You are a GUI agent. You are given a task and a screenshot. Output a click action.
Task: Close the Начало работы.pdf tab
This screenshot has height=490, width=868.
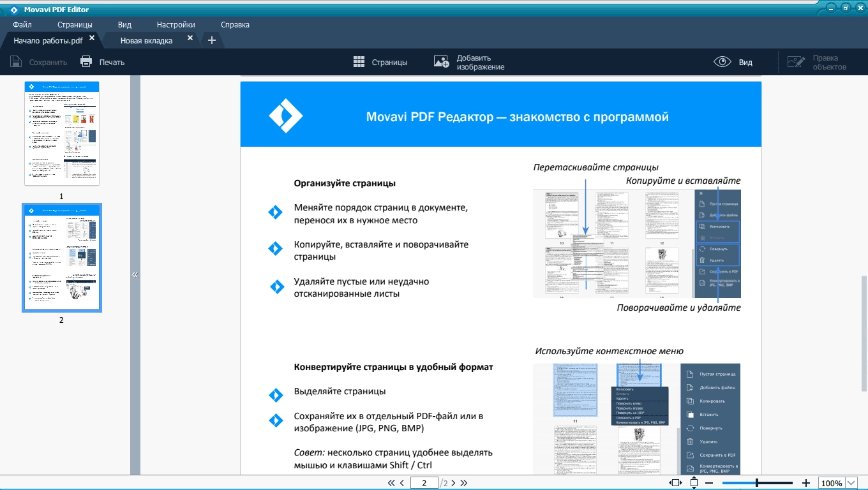(x=92, y=38)
